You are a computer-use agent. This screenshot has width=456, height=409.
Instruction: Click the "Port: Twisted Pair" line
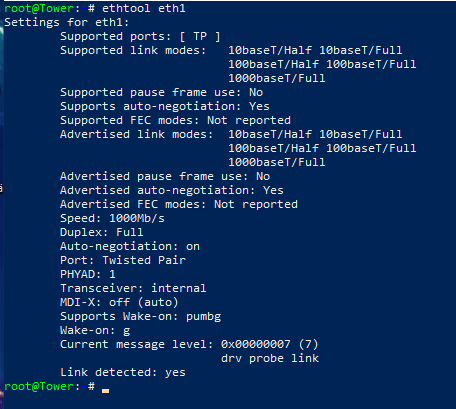click(123, 260)
